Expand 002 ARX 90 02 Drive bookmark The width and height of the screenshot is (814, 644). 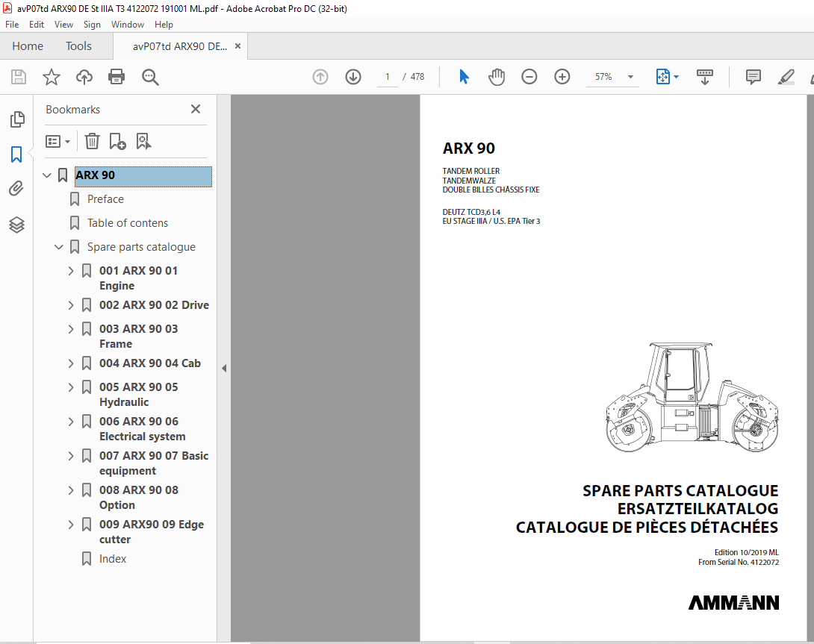pyautogui.click(x=71, y=305)
